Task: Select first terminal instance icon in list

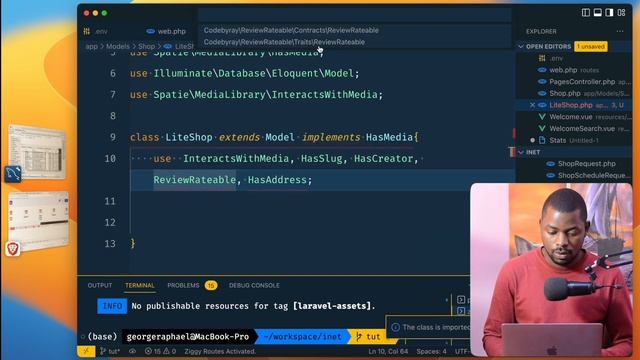Action: coord(461,300)
